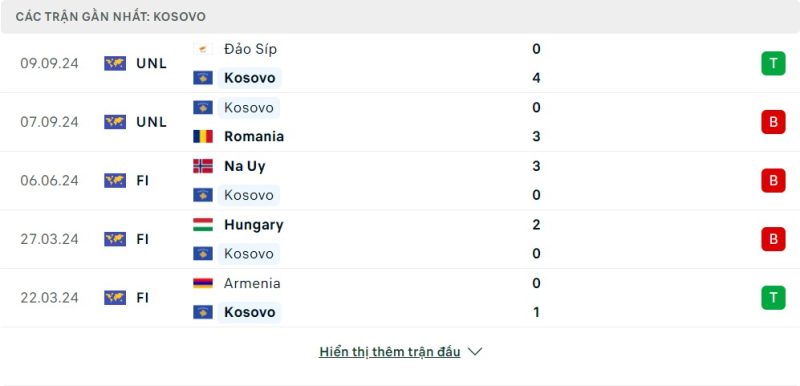Viewport: 800px width, 386px height.
Task: Click the Romania flag icon
Action: pos(203,136)
